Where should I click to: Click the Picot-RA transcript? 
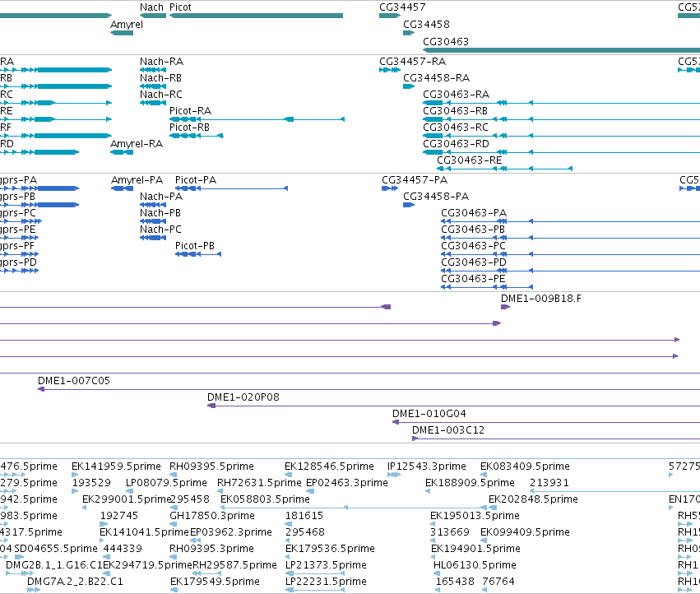tap(257, 119)
